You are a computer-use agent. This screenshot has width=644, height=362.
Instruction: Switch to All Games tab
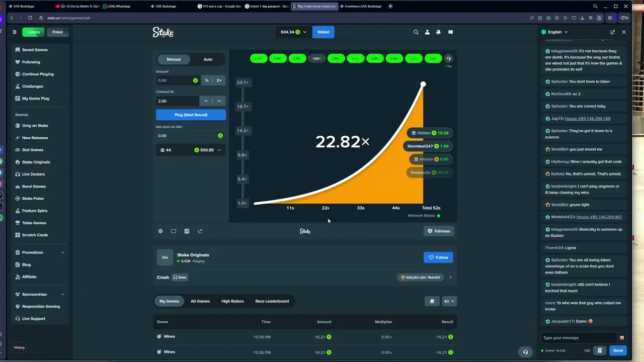[200, 301]
